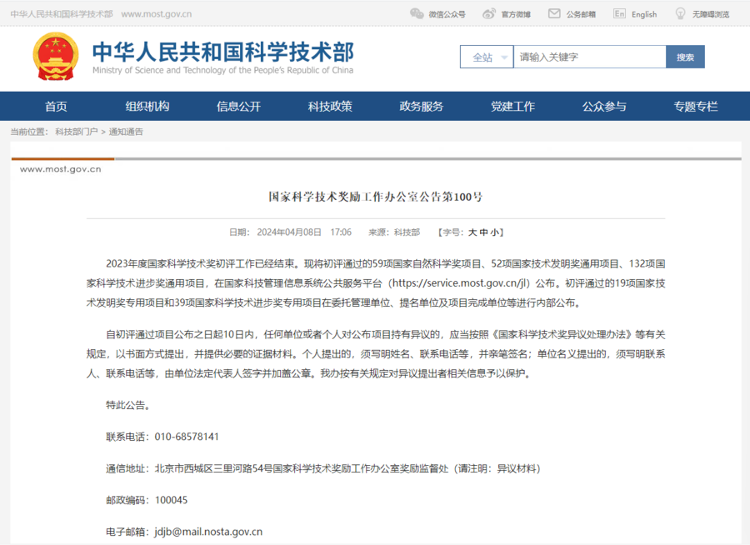The width and height of the screenshot is (750, 545).
Task: Open the 组织机构 menu
Action: (147, 106)
